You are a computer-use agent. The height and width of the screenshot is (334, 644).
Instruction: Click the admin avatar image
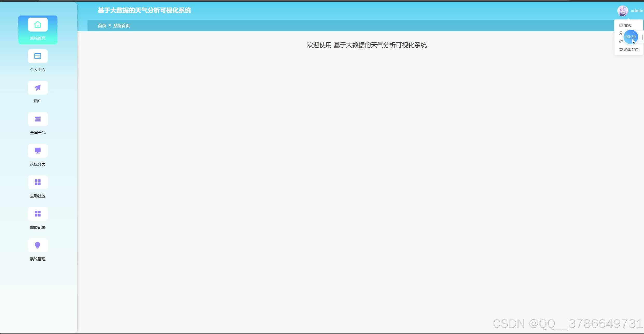tap(623, 11)
